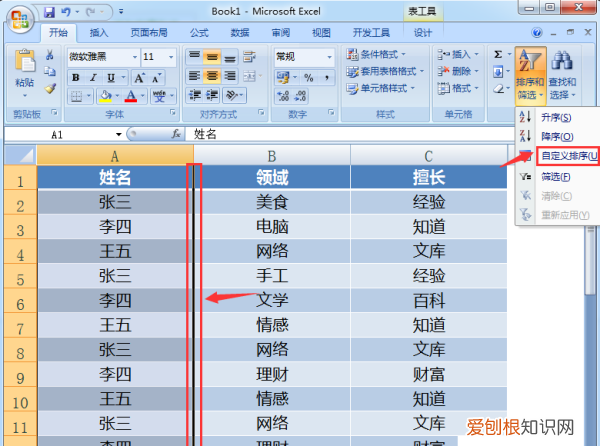Click the formula bar input
600x446 pixels.
coord(350,134)
